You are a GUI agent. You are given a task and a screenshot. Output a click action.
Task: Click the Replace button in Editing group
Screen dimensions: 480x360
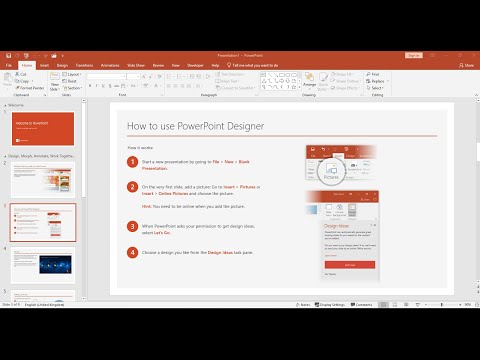pyautogui.click(x=376, y=81)
